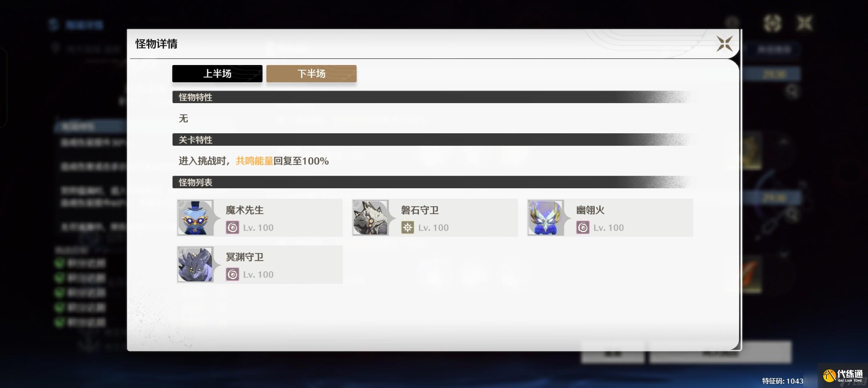This screenshot has height=388, width=868.
Task: Open the 磐石守卫 monster portrait
Action: tap(370, 218)
